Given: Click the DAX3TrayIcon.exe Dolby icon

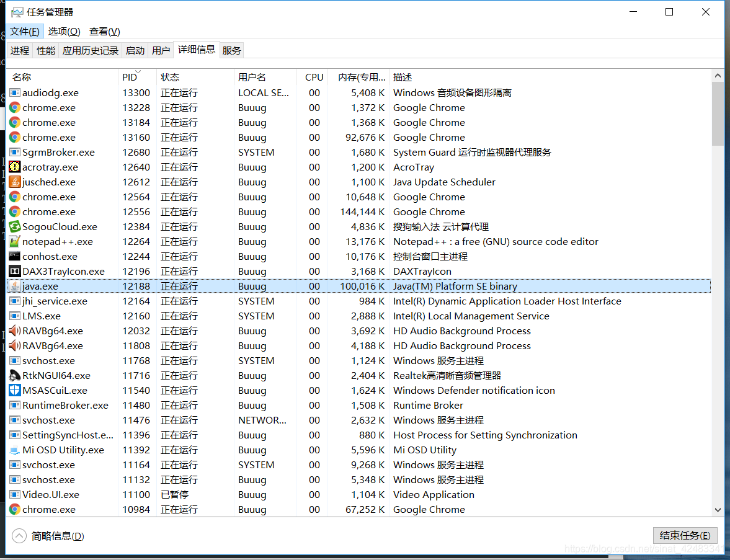Looking at the screenshot, I should pos(15,272).
